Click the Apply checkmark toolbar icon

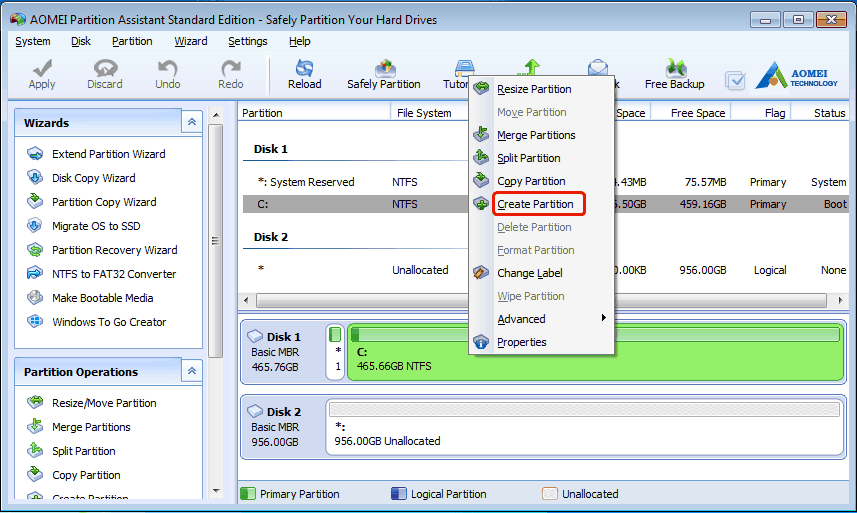coord(42,68)
